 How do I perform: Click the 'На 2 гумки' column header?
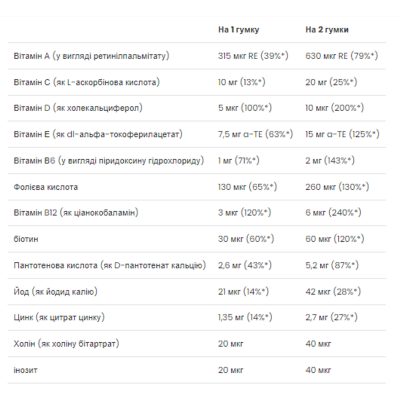[x=327, y=30]
